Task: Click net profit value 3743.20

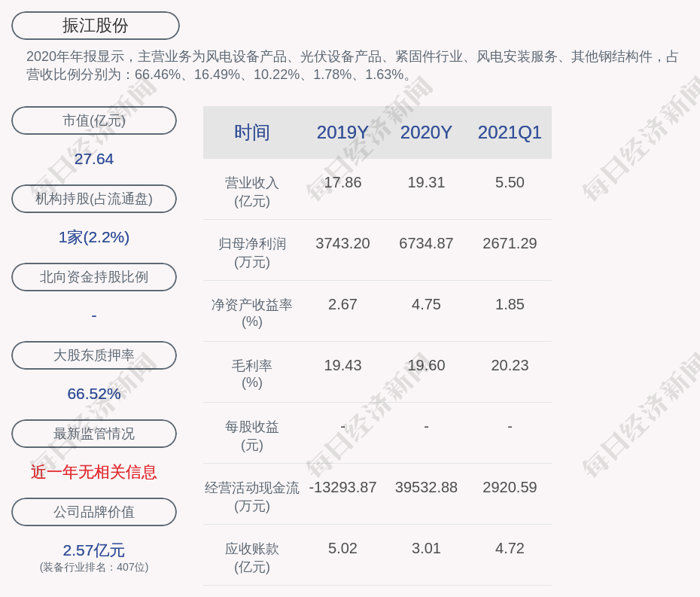Action: [x=342, y=243]
